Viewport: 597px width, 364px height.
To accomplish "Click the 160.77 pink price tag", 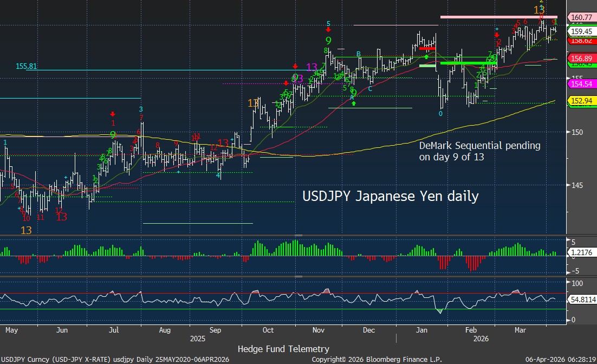I will tap(581, 17).
